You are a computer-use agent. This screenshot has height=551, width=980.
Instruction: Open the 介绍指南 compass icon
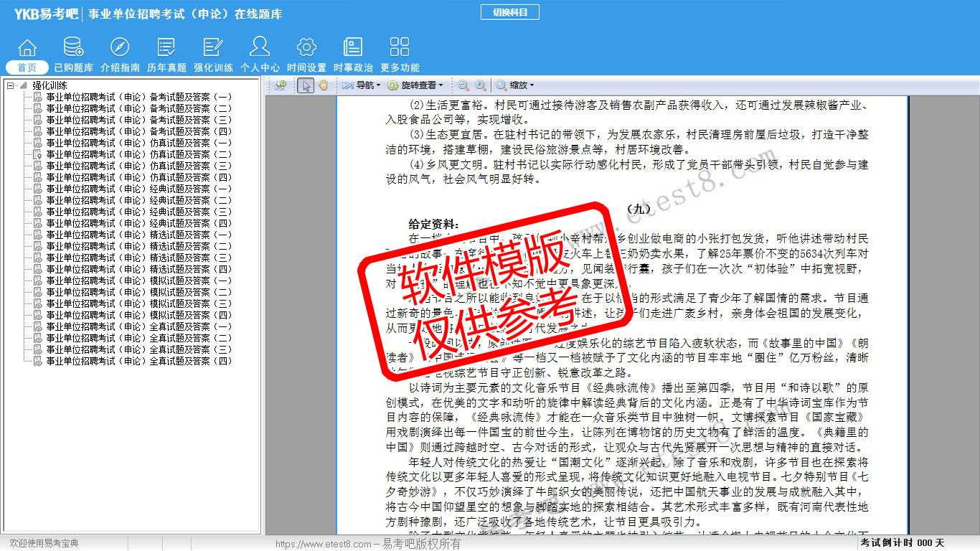120,47
